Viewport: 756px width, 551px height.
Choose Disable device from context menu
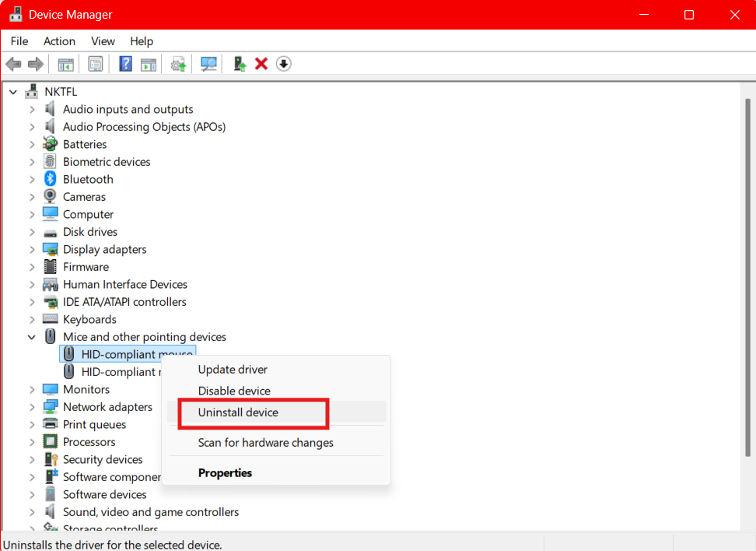(276, 391)
